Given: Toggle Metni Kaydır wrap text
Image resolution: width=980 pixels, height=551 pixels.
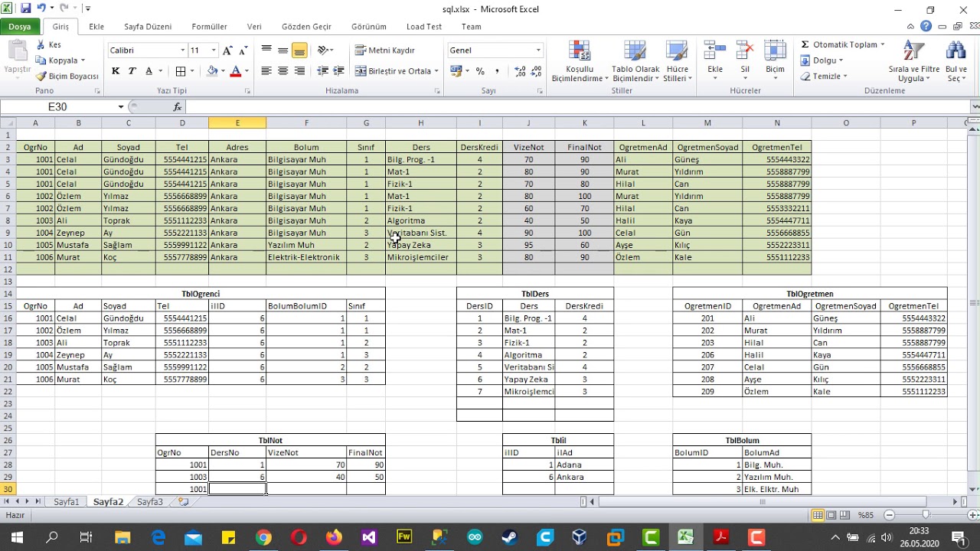Looking at the screenshot, I should (x=386, y=51).
